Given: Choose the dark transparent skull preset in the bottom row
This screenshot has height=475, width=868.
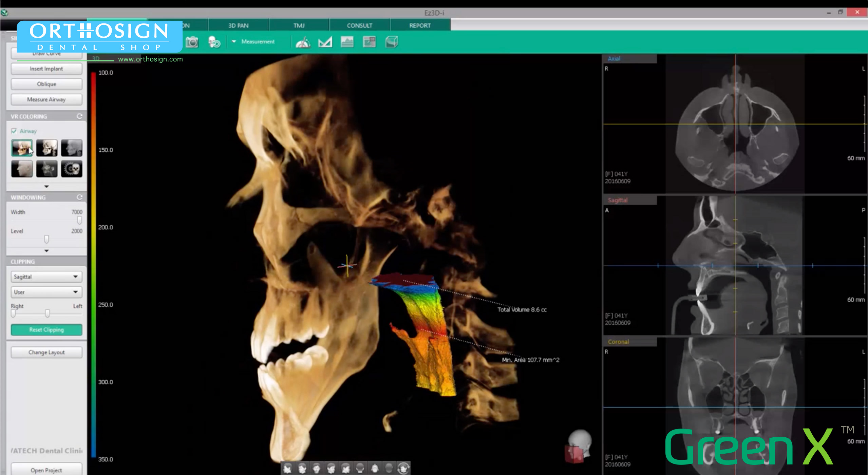Looking at the screenshot, I should [47, 169].
